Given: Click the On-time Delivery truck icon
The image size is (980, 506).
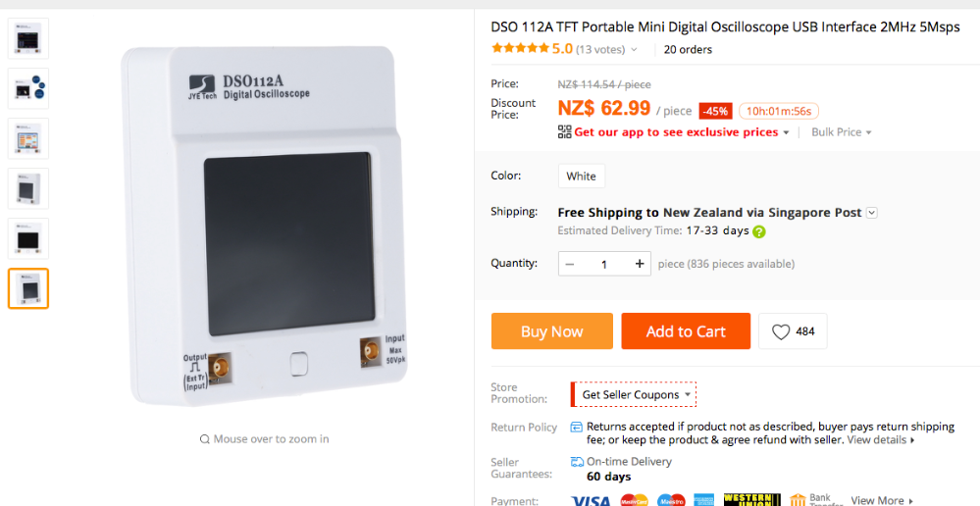Looking at the screenshot, I should [x=577, y=462].
